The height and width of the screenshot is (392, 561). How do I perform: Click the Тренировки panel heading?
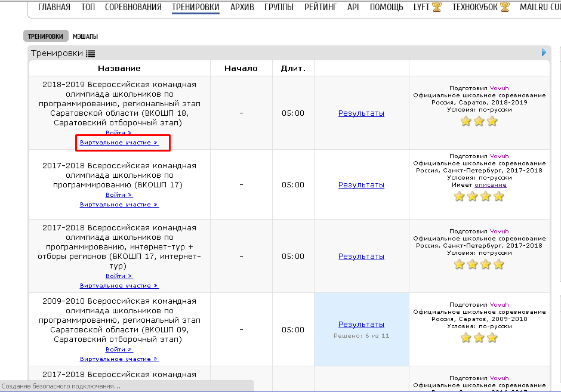[57, 53]
